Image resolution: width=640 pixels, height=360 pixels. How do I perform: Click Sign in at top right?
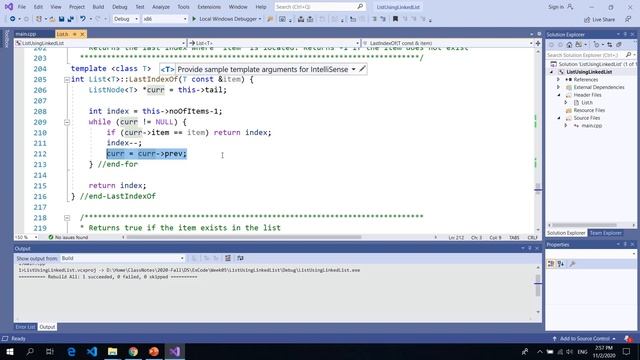point(560,7)
